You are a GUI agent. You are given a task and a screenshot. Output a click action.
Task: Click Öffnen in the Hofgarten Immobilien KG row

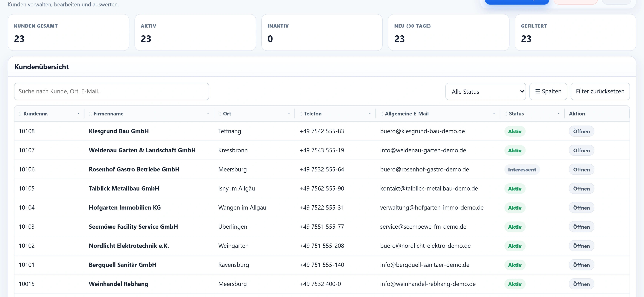click(582, 208)
